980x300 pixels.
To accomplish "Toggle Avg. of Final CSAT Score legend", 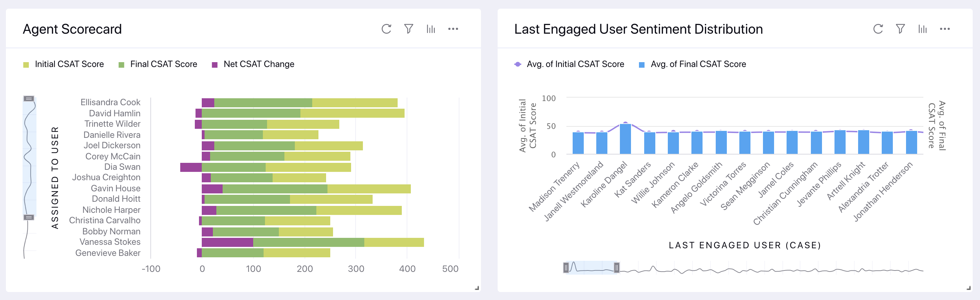I will coord(692,64).
